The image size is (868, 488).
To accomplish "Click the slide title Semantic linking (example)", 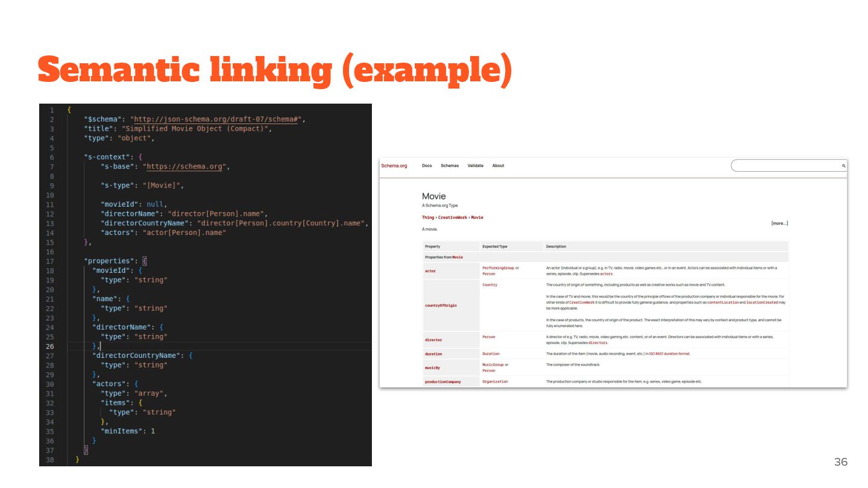I will pos(275,70).
